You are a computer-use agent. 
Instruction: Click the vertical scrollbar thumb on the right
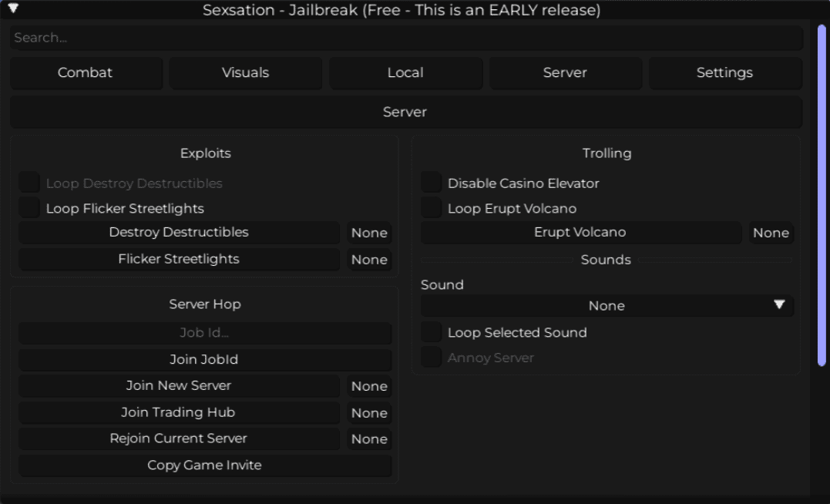tap(822, 195)
